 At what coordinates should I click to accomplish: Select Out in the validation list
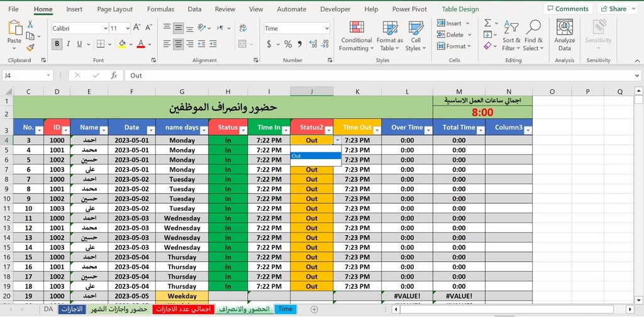pyautogui.click(x=316, y=156)
